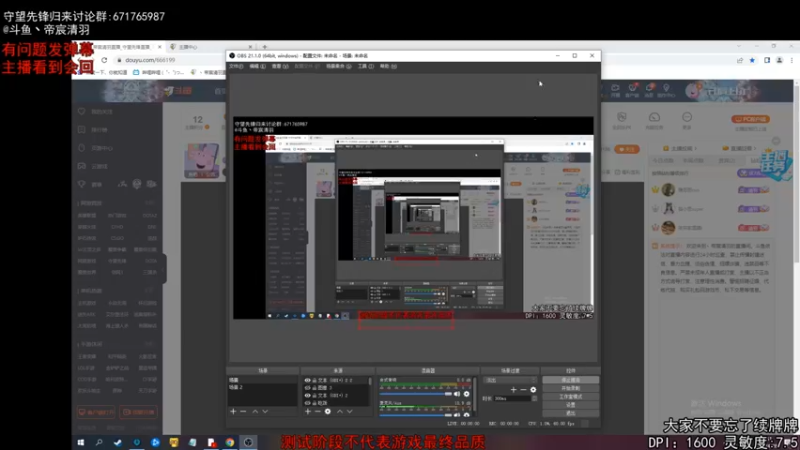The width and height of the screenshot is (800, 450).
Task: Remove selected scene with minus button
Action: pos(243,411)
